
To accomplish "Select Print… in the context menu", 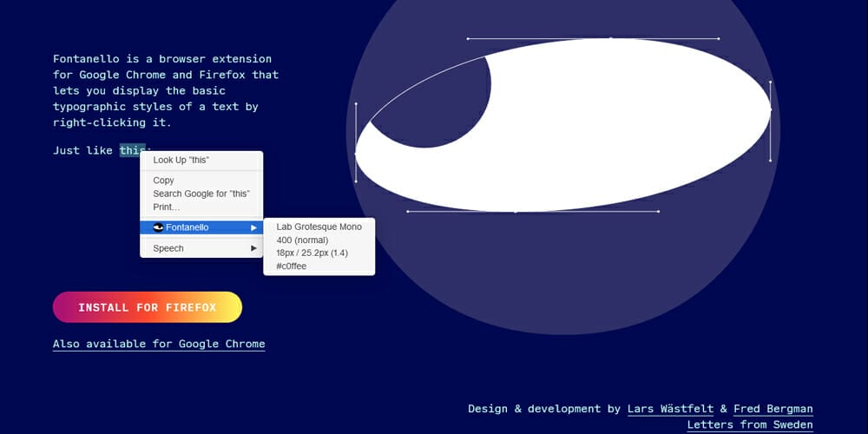I will pos(201,207).
